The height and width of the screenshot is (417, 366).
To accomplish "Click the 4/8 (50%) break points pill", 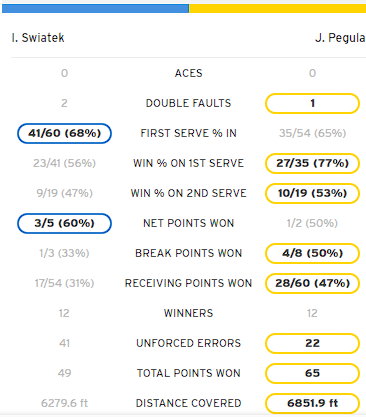I will click(312, 253).
